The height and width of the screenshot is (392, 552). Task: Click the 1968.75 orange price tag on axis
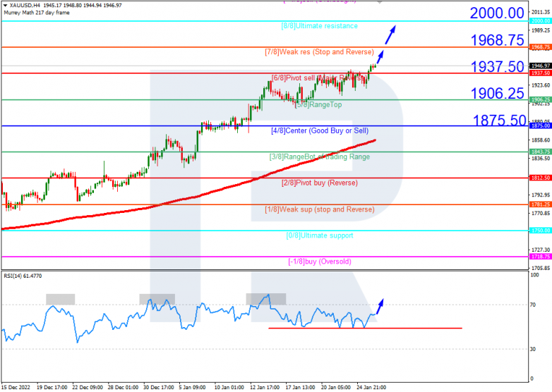(x=541, y=47)
